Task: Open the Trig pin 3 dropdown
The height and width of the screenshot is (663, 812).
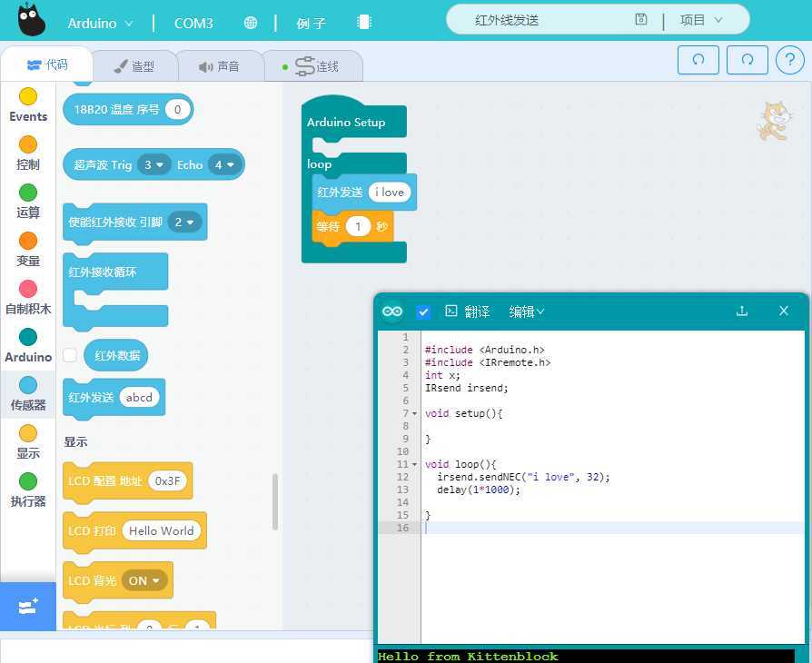Action: tap(153, 164)
